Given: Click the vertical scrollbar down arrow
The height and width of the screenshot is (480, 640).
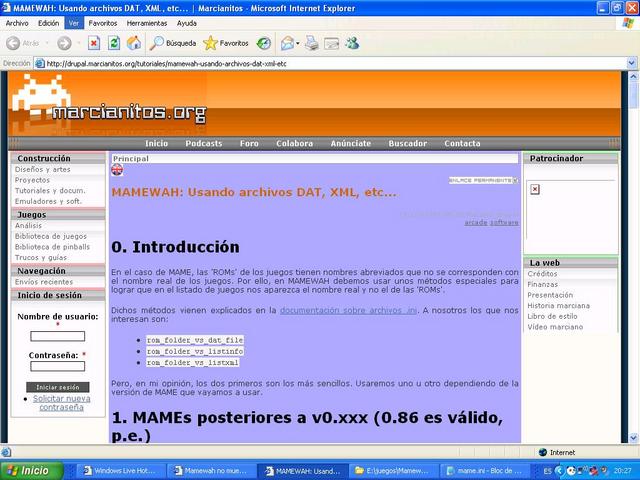Looking at the screenshot, I should 633,438.
